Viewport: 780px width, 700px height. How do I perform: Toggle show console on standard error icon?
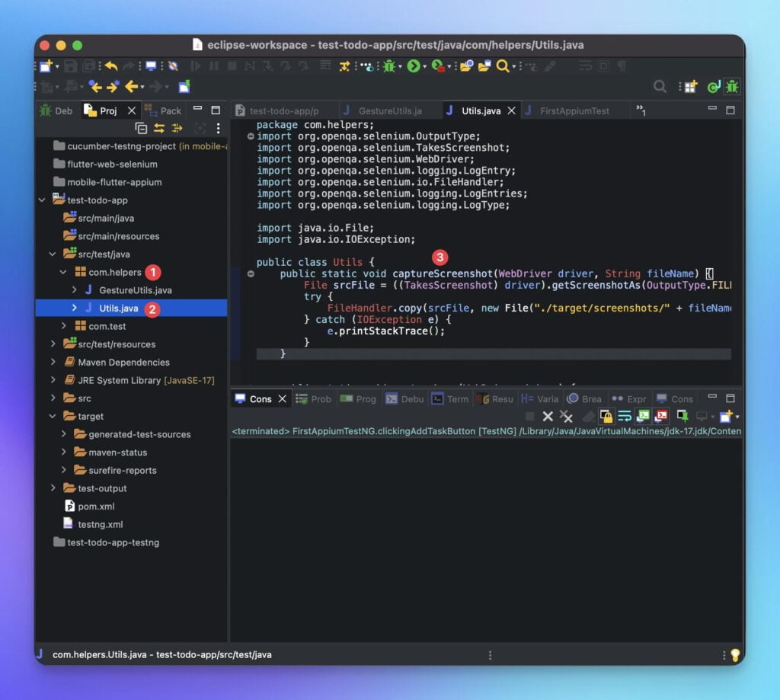click(x=661, y=416)
